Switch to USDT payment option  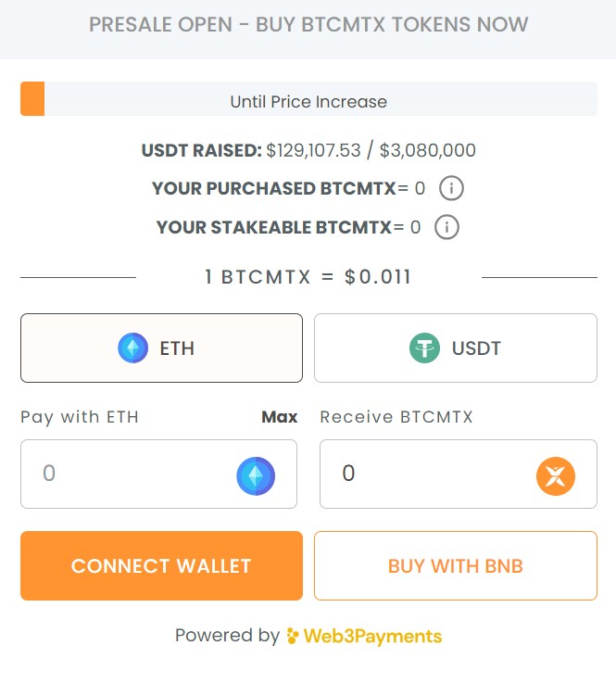(456, 348)
